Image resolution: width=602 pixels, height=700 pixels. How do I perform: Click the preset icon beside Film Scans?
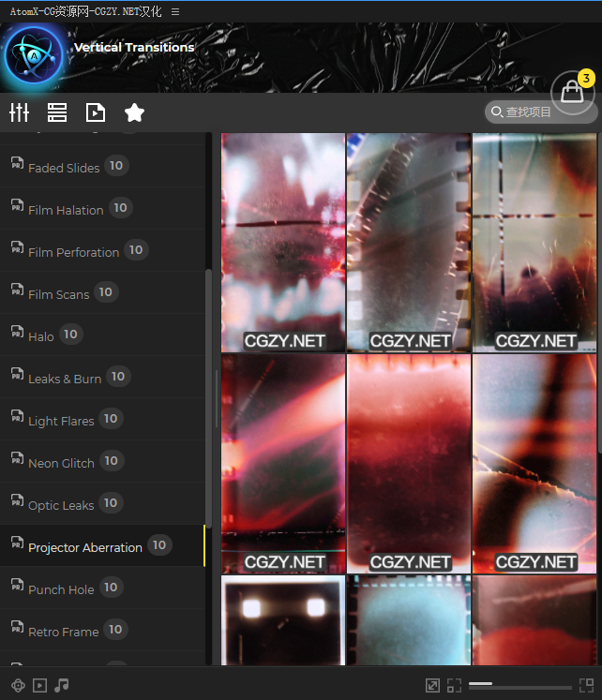click(x=18, y=290)
